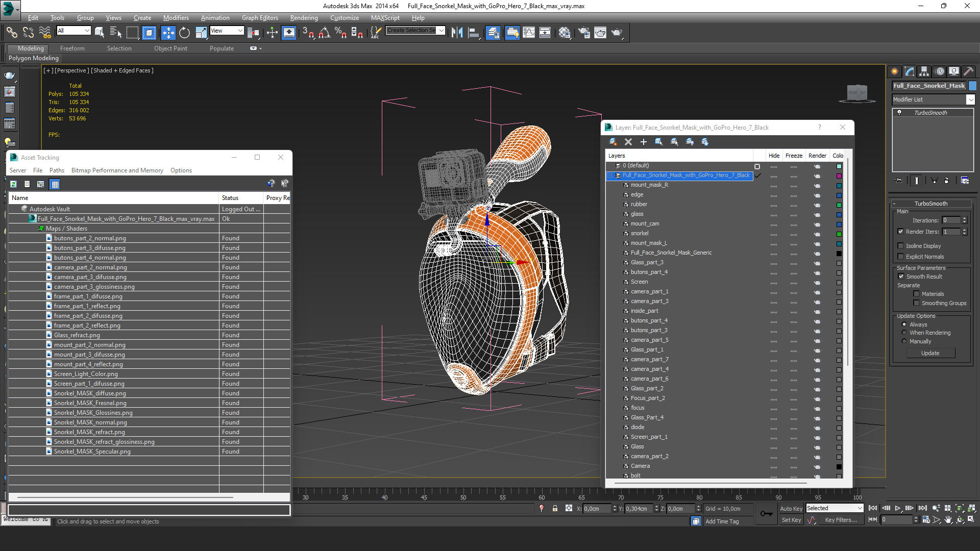Select When Rendering update option
Viewport: 980px width, 551px height.
(x=904, y=333)
